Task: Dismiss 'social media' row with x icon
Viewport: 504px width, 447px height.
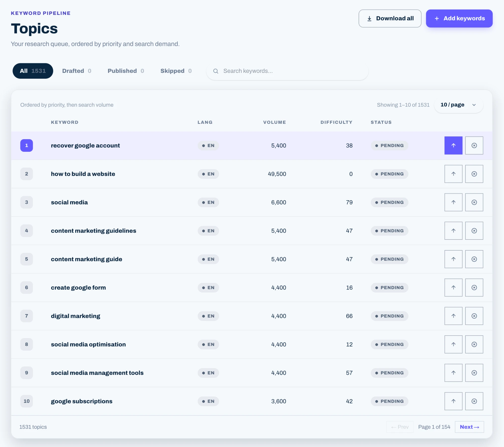Action: click(x=474, y=202)
